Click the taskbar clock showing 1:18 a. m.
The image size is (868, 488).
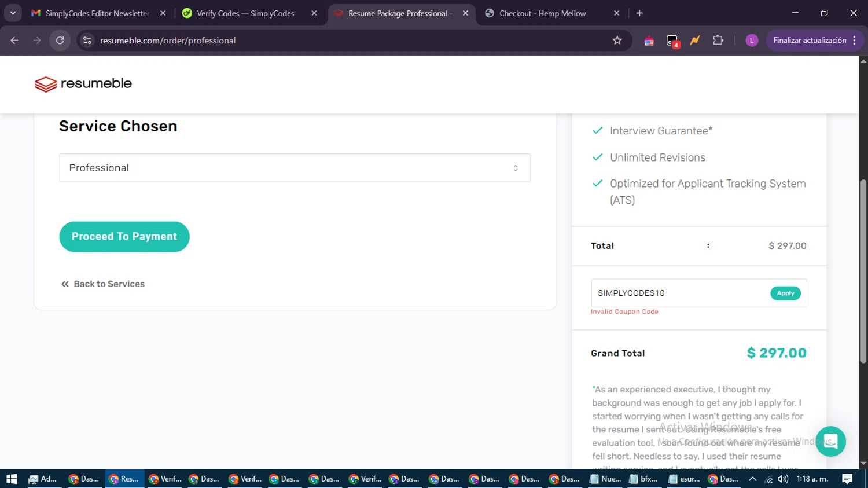[812, 479]
